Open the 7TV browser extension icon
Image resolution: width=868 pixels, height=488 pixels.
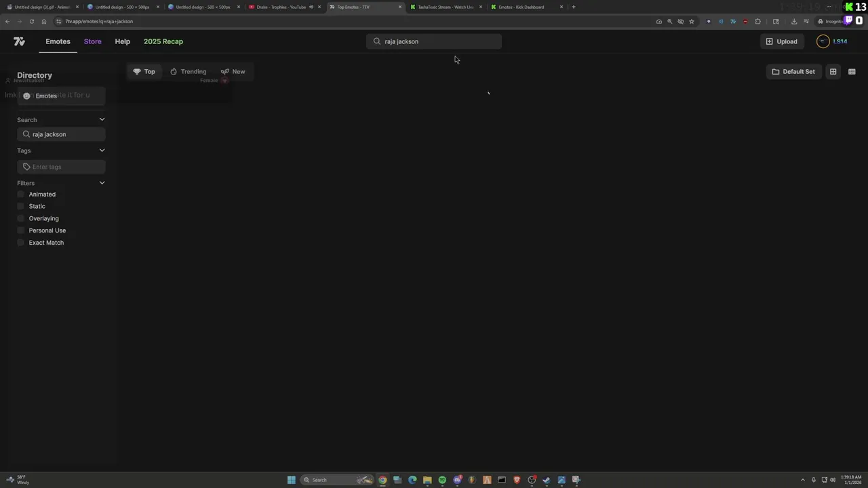pos(733,21)
